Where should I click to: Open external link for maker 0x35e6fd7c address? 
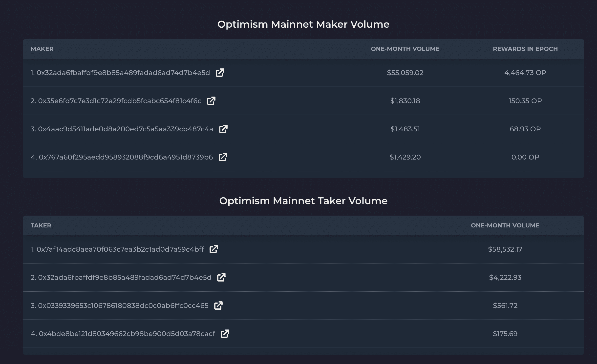coord(211,101)
